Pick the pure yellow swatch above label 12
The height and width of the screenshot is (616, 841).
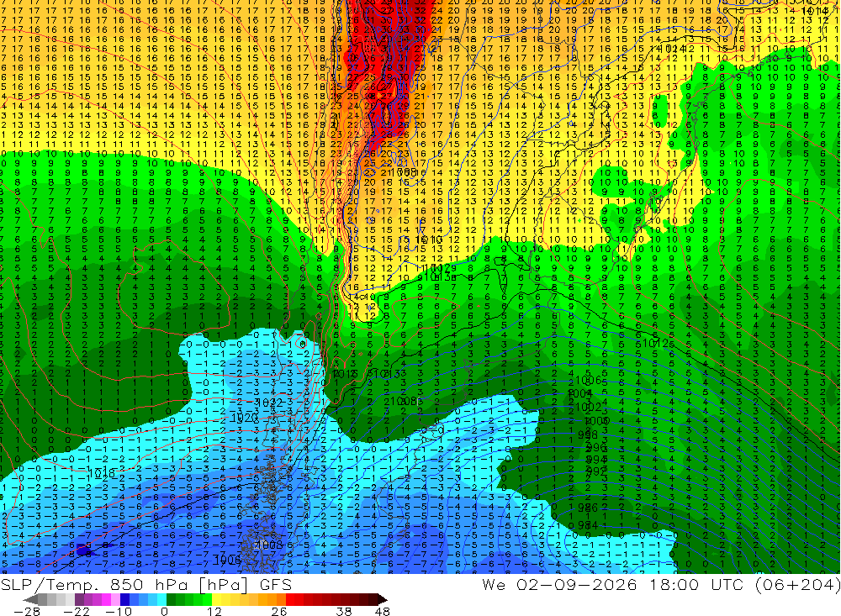pyautogui.click(x=216, y=599)
